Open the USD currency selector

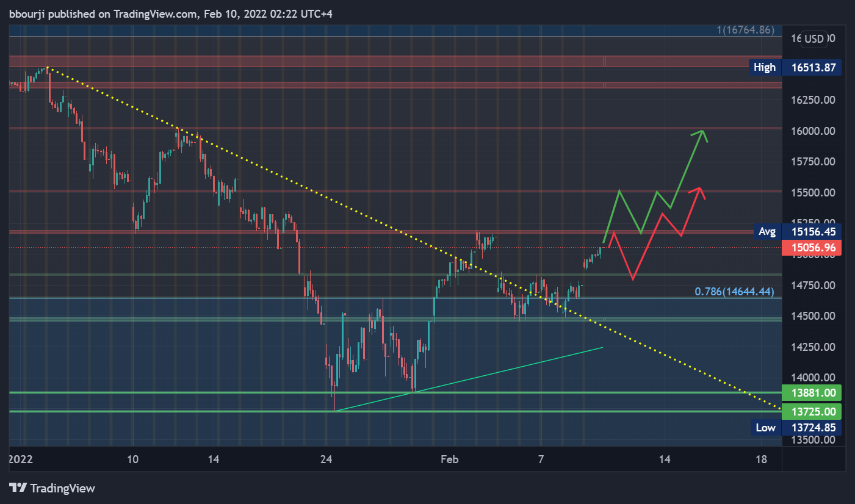814,39
